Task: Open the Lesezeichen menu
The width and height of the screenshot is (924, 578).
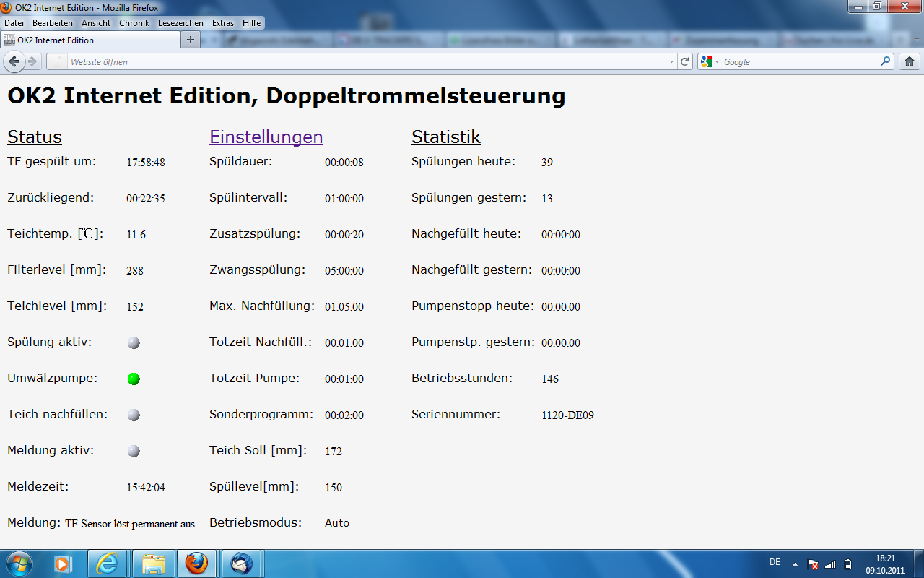Action: [180, 23]
